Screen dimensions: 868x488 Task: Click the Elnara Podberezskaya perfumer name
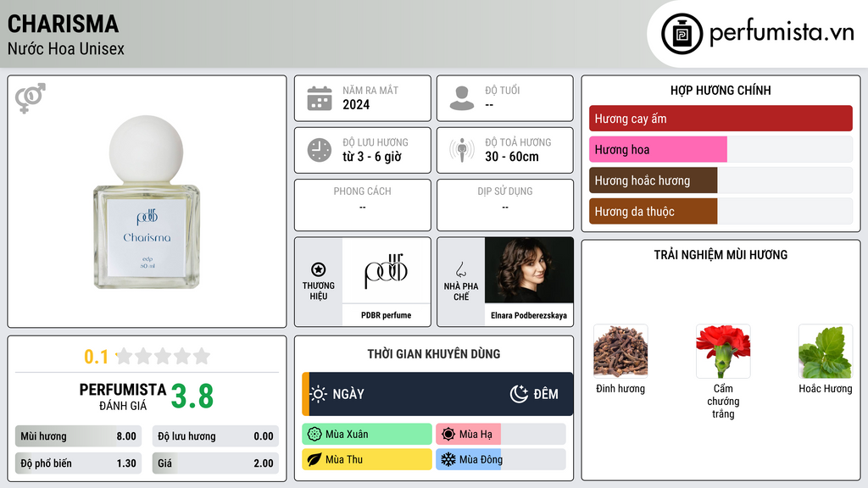529,315
